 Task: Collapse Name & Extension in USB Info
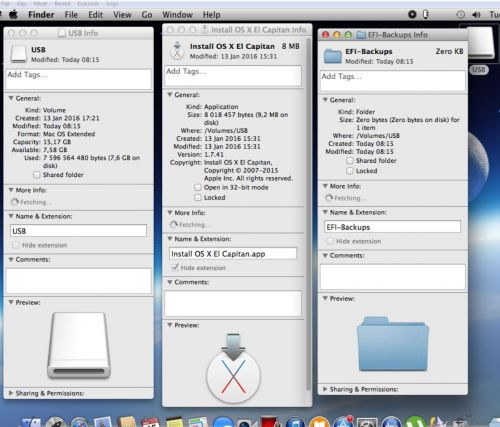pyautogui.click(x=11, y=216)
